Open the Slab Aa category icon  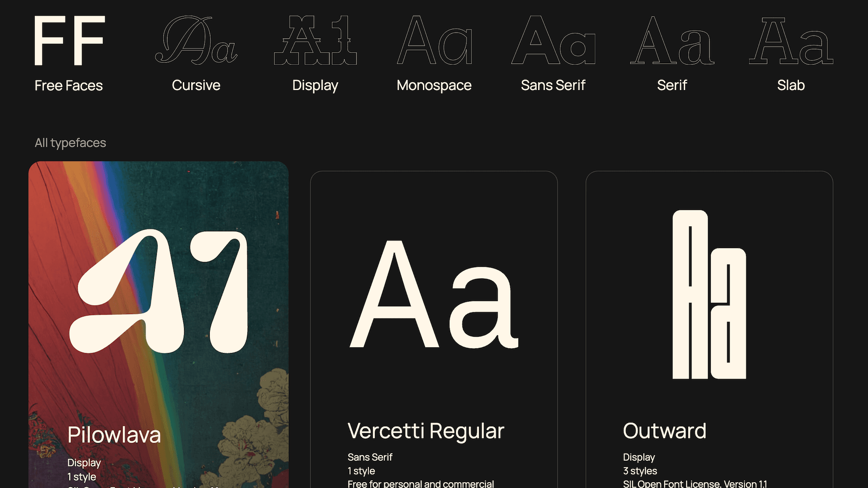[791, 40]
